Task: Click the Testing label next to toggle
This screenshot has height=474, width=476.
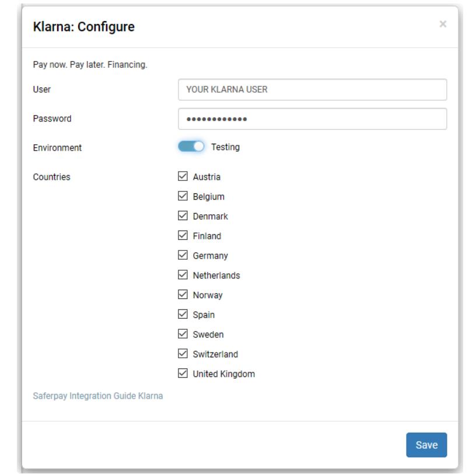Action: coord(225,147)
